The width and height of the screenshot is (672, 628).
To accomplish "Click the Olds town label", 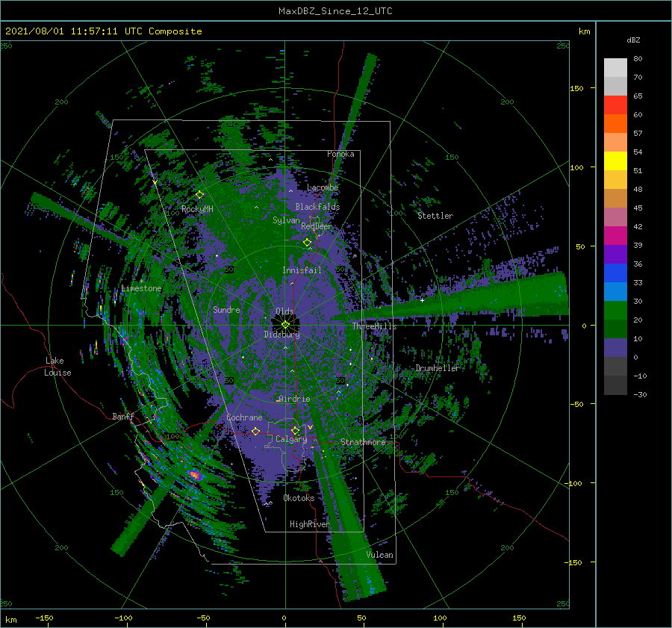I will (x=284, y=311).
